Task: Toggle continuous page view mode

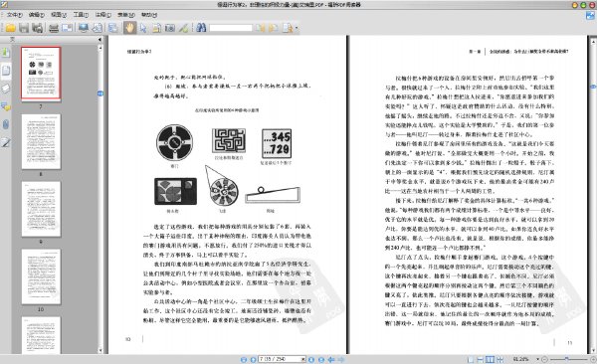Action: pos(481,359)
